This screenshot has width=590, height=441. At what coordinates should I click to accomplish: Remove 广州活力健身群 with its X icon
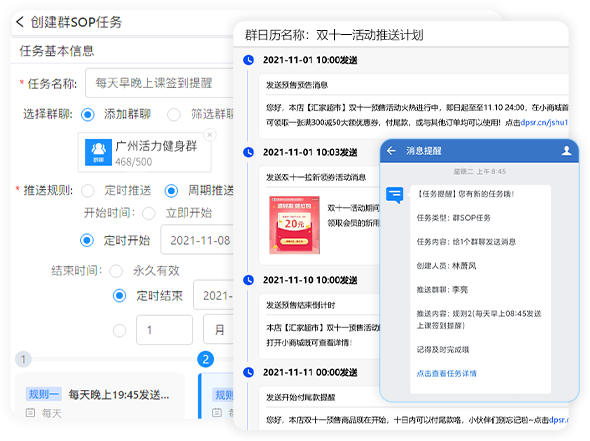tap(210, 134)
